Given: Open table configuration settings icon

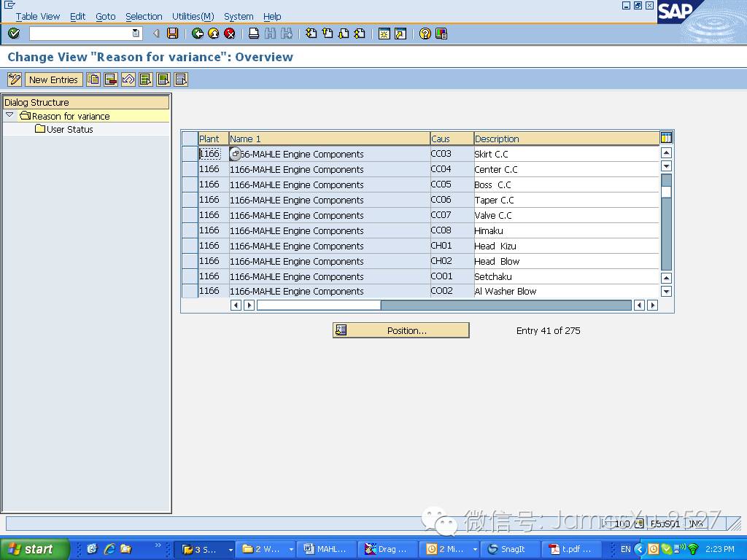Looking at the screenshot, I should pos(666,138).
